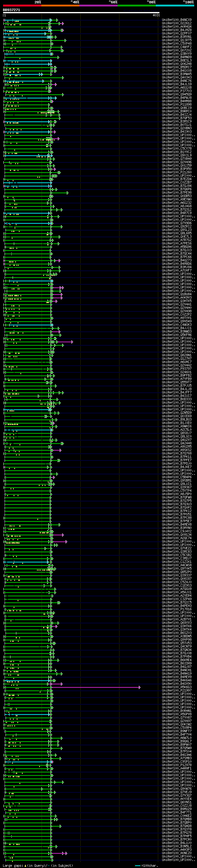Select UniRef100_B8ESL3 label

coord(177,61)
